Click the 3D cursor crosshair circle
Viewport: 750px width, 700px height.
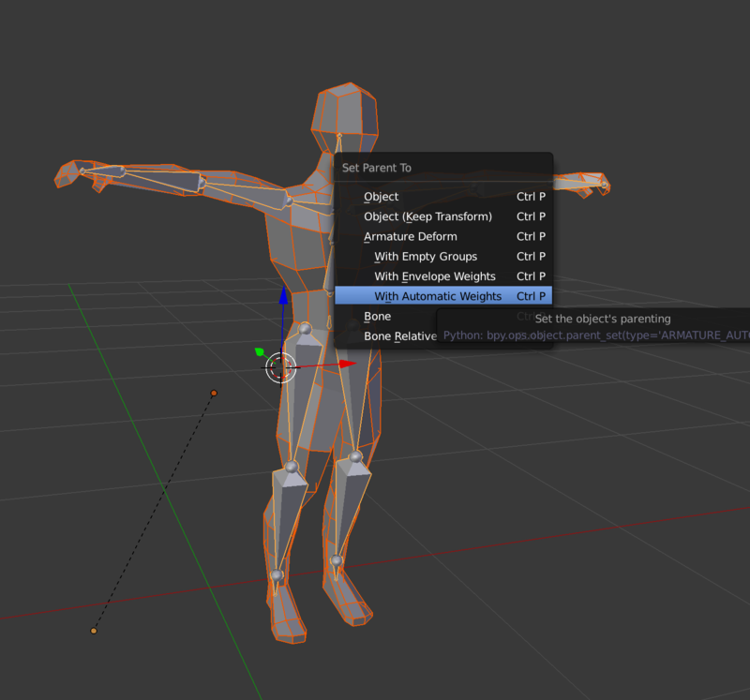[280, 367]
